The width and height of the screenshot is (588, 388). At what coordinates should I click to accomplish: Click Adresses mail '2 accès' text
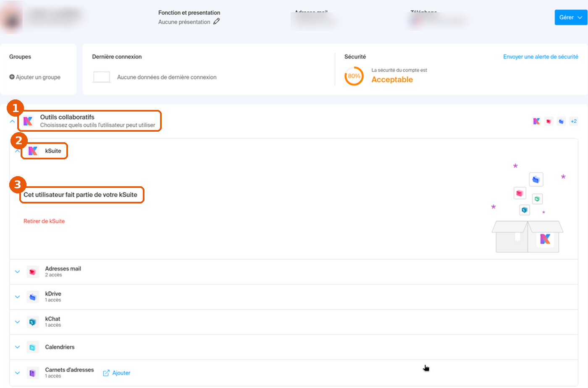click(53, 275)
